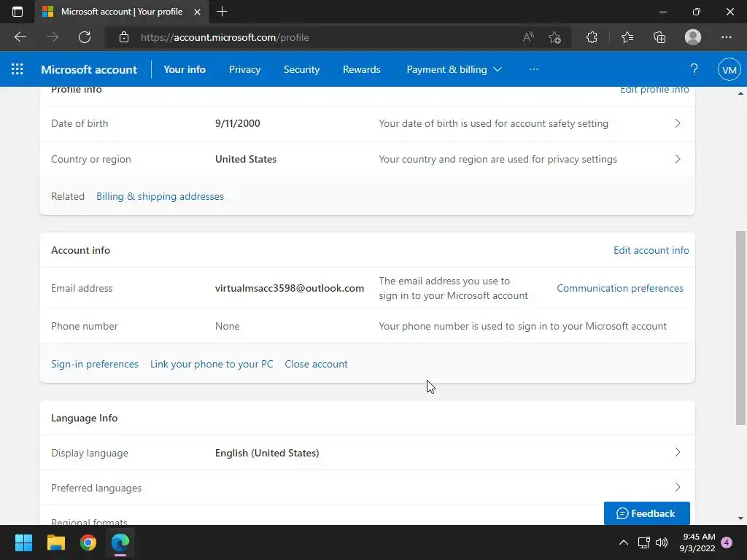Image resolution: width=747 pixels, height=560 pixels.
Task: Open Sign-in preferences link
Action: (95, 364)
